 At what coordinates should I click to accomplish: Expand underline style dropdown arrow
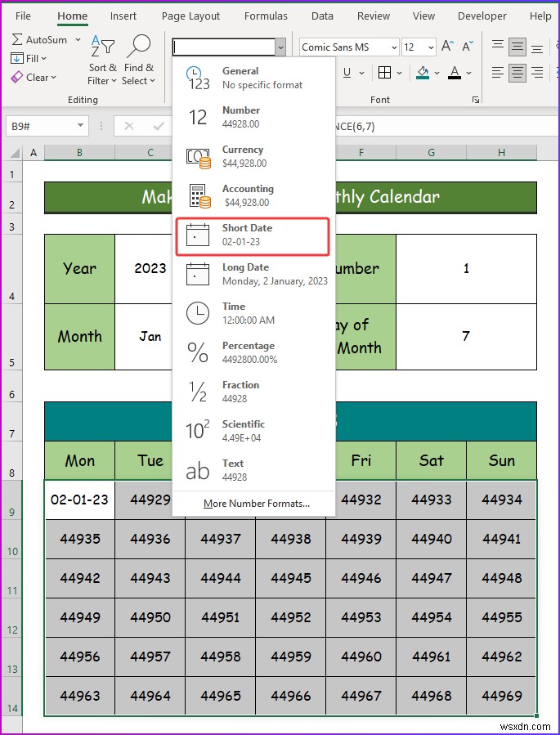[362, 73]
